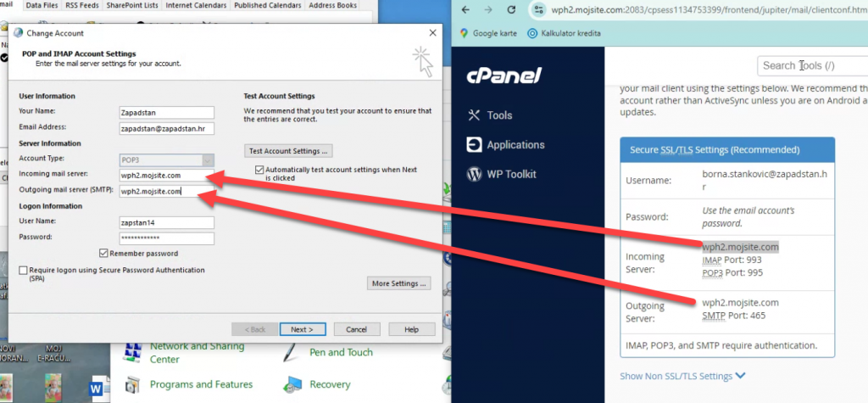
Task: Enable Require logon using Secure Password Authentication
Action: (23, 271)
